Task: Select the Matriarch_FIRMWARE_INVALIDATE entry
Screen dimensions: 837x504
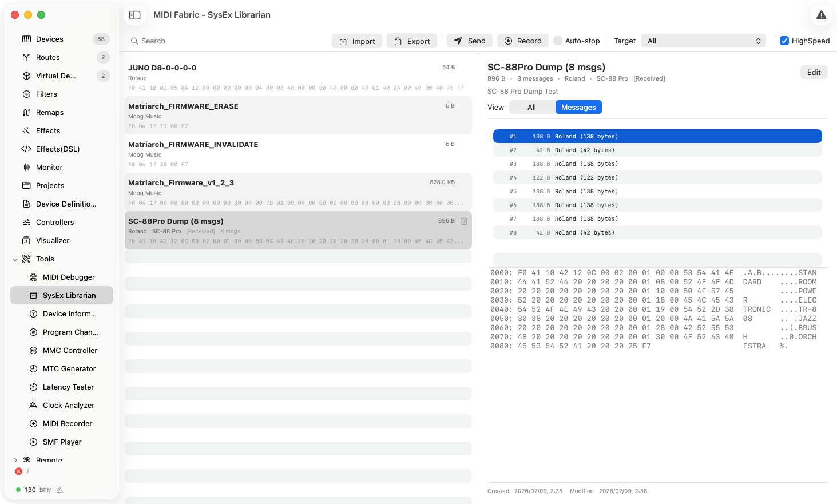Action: pos(298,153)
